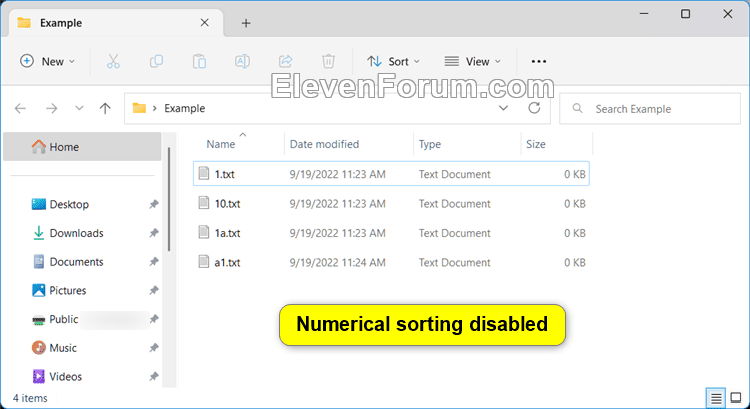750x409 pixels.
Task: Open the New dropdown menu
Action: point(47,61)
